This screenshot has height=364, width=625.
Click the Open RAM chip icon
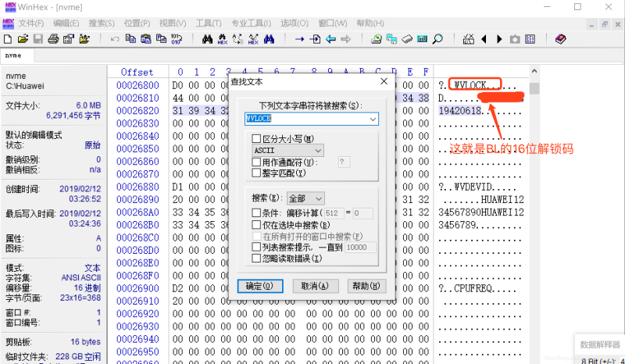click(x=407, y=39)
